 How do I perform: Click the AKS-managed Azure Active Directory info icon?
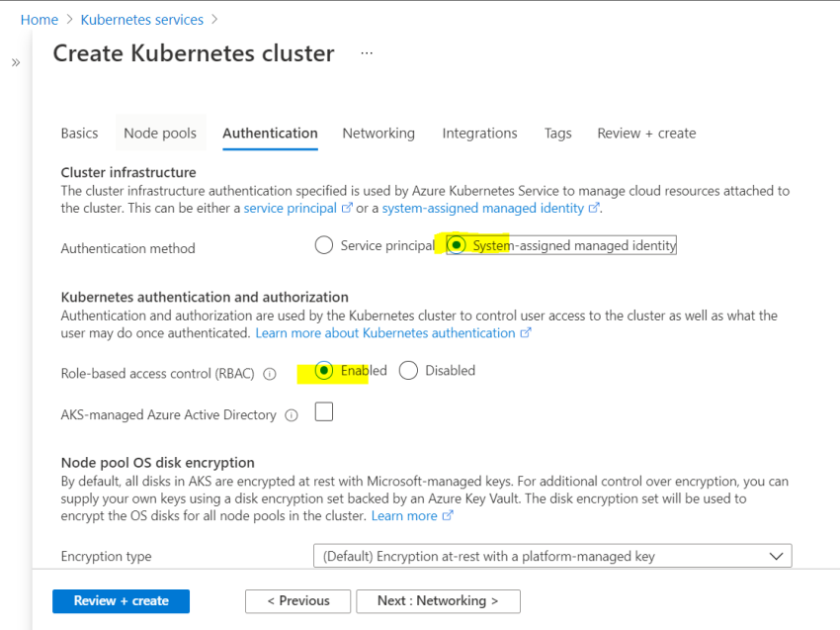click(x=292, y=415)
